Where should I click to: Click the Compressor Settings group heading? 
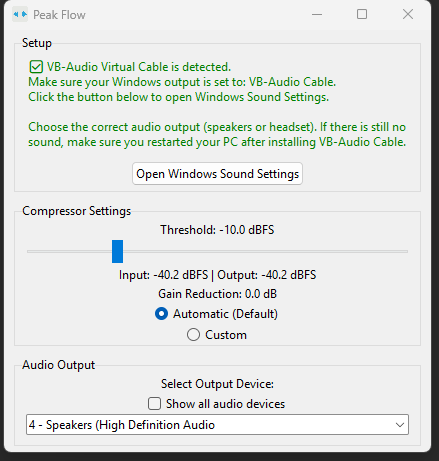pyautogui.click(x=77, y=211)
